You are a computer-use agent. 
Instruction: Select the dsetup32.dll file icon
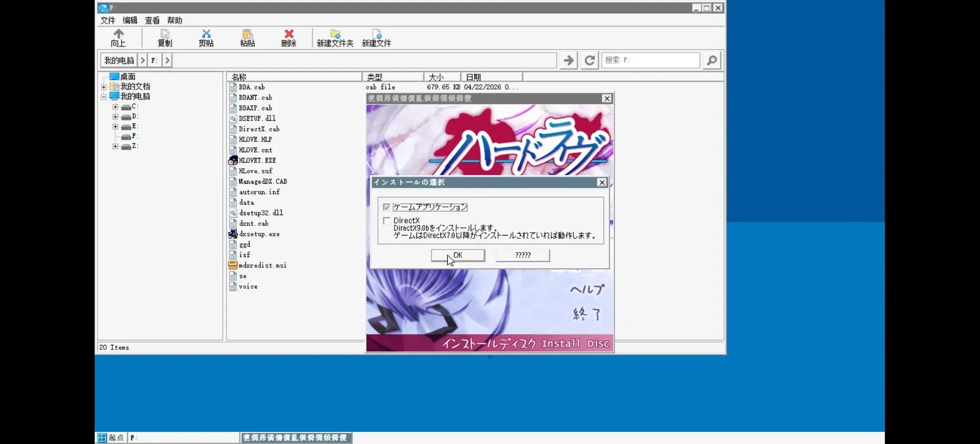click(x=233, y=213)
